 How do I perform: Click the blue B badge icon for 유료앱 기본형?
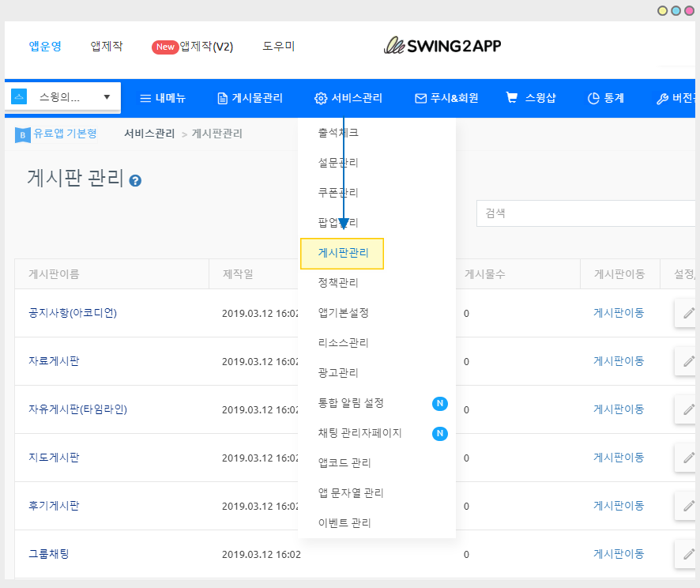[22, 134]
